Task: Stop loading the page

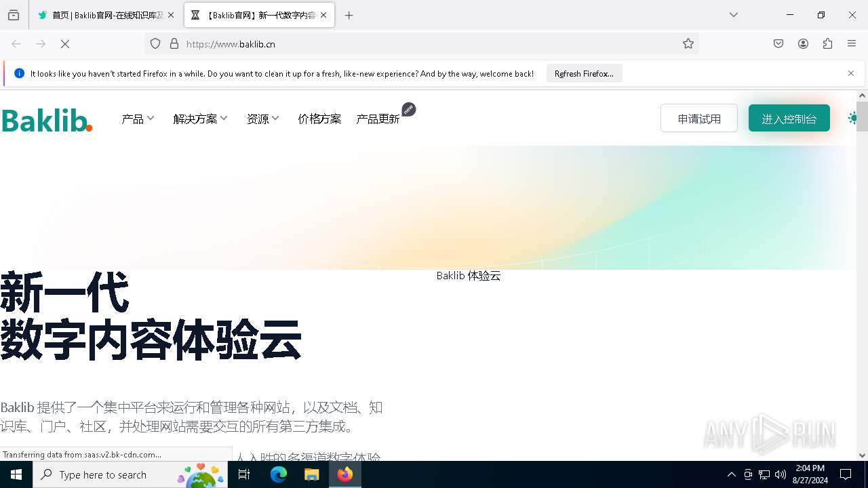Action: (x=65, y=43)
